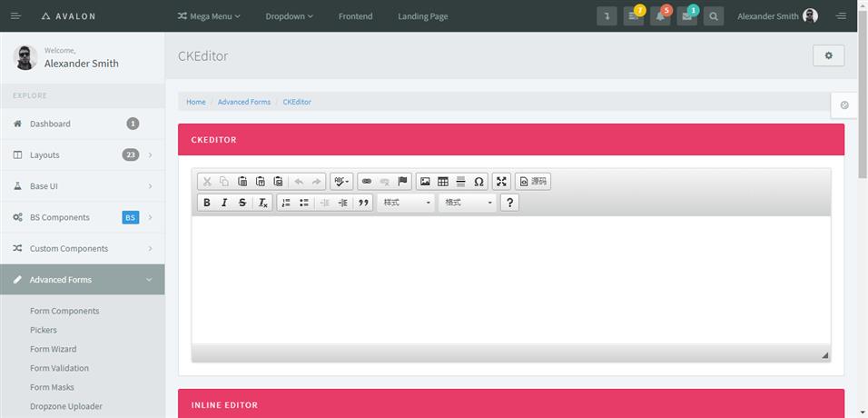Click Paste as plain text icon

[261, 181]
